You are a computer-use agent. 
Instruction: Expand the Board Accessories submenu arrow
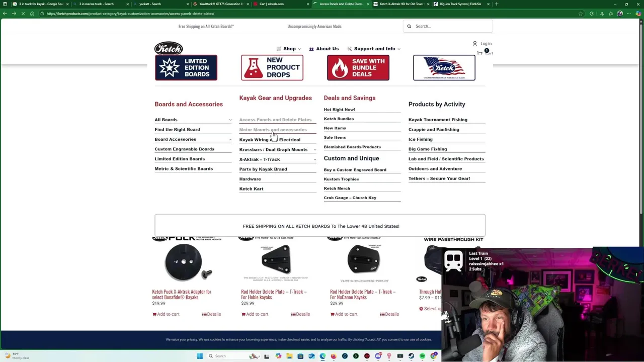230,139
